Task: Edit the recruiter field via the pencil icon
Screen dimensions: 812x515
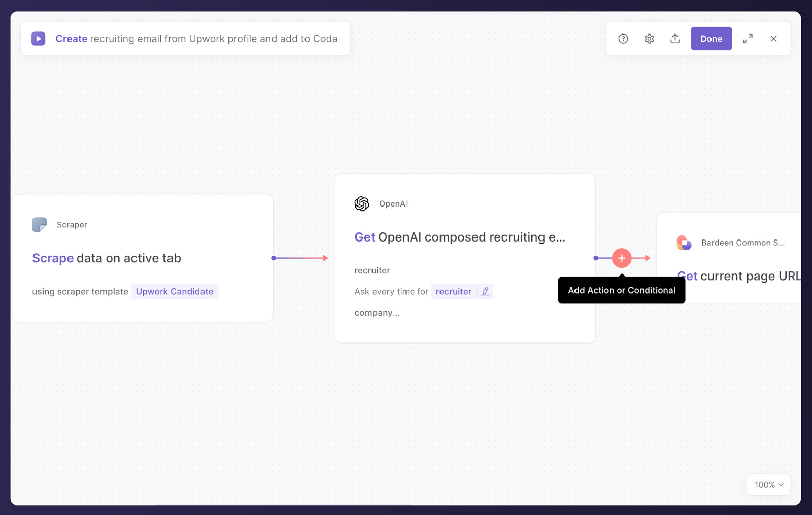Action: 485,291
